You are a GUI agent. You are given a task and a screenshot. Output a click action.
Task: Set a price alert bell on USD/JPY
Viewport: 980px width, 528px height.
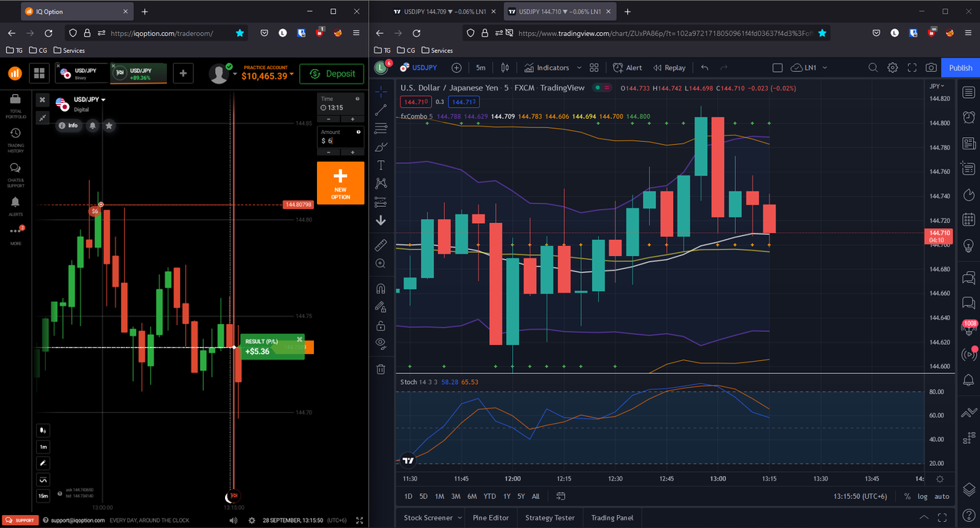tap(93, 125)
